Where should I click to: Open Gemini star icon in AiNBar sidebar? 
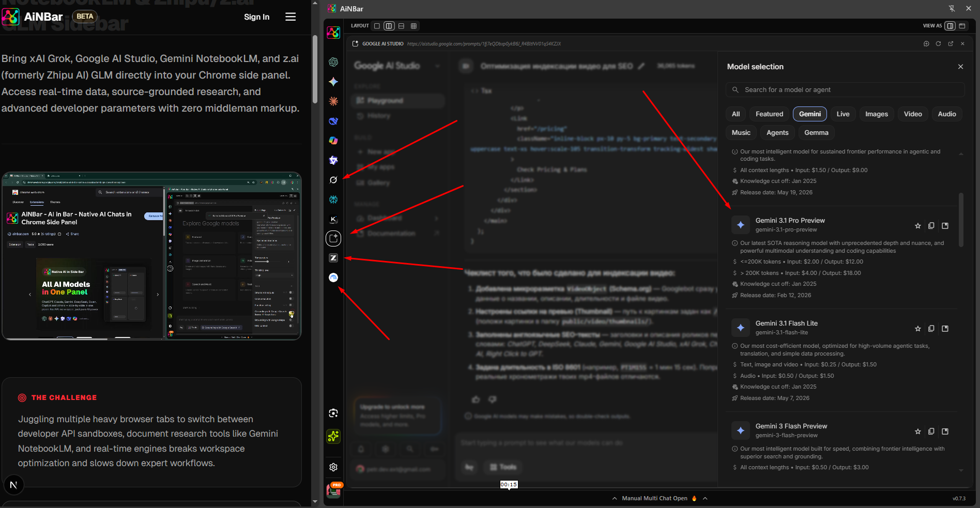point(333,82)
